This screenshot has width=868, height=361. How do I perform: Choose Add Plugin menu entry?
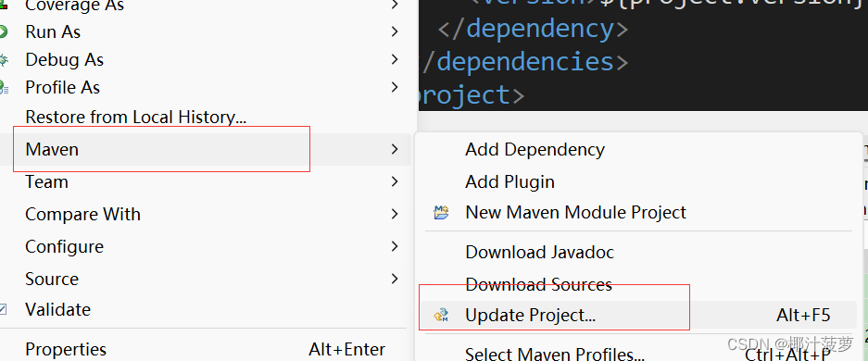coord(509,181)
